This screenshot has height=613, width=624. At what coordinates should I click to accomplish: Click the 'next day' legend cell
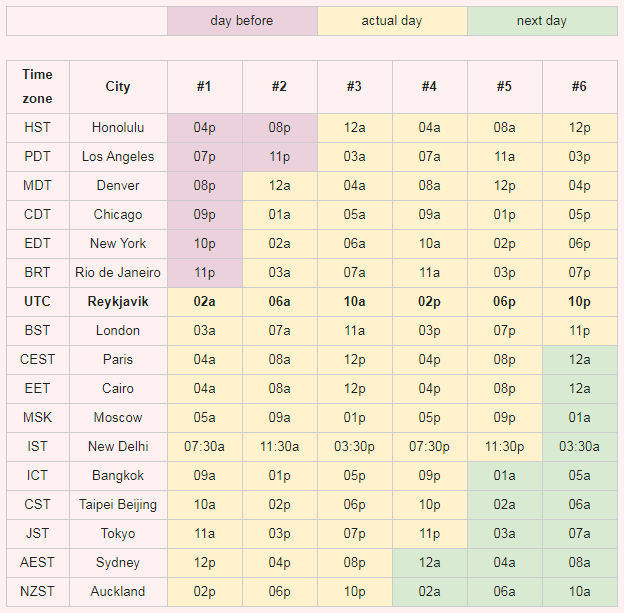542,21
